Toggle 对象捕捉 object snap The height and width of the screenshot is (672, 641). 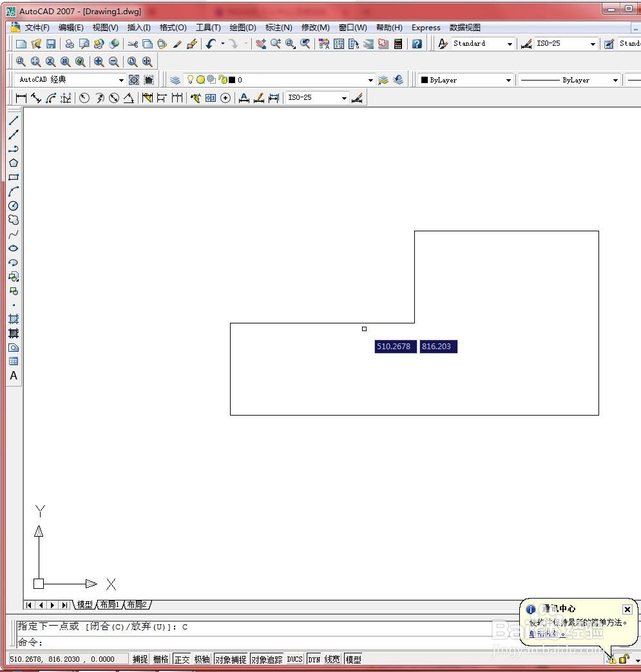[231, 658]
